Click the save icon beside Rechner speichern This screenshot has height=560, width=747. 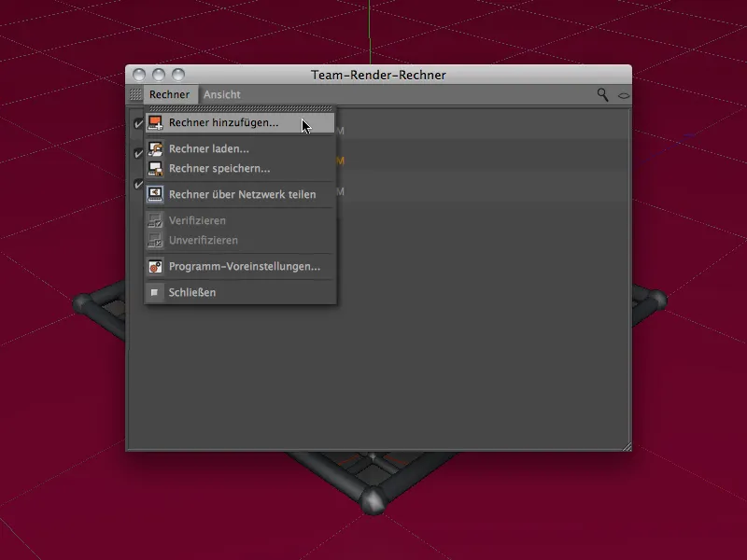point(155,168)
